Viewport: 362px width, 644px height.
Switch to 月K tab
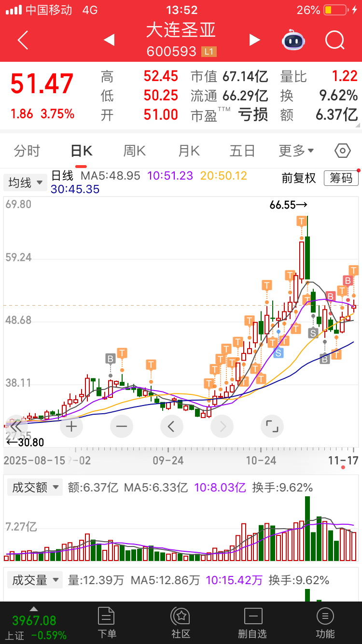coord(189,151)
